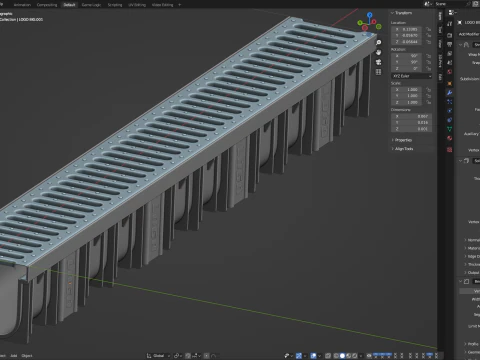Click the Location X value field
Screen dimensions: 480x360
point(407,29)
